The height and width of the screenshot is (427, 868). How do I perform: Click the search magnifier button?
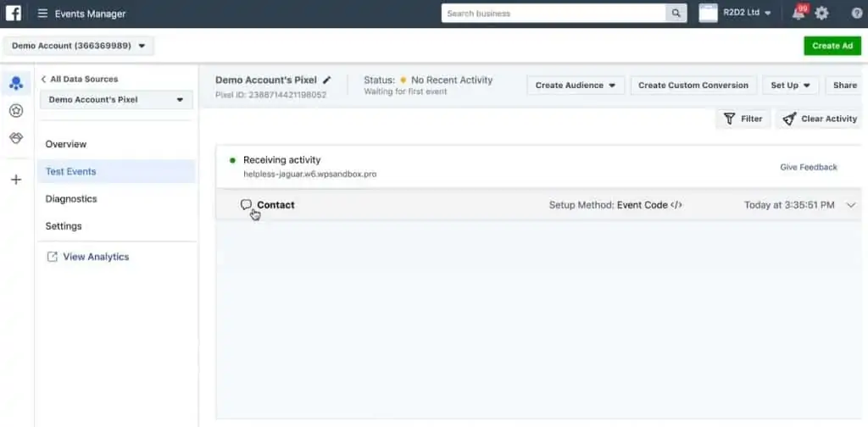(x=676, y=14)
